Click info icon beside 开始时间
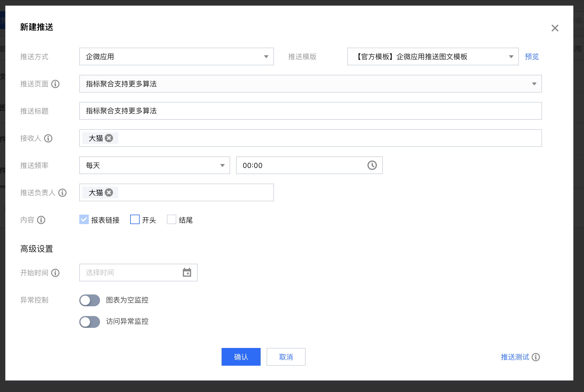This screenshot has width=584, height=392. coord(55,273)
